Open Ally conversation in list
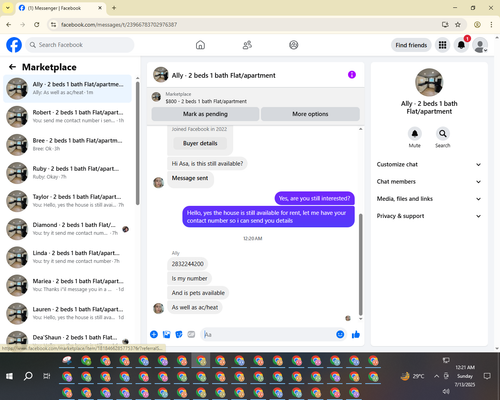500x400 pixels. 67,88
